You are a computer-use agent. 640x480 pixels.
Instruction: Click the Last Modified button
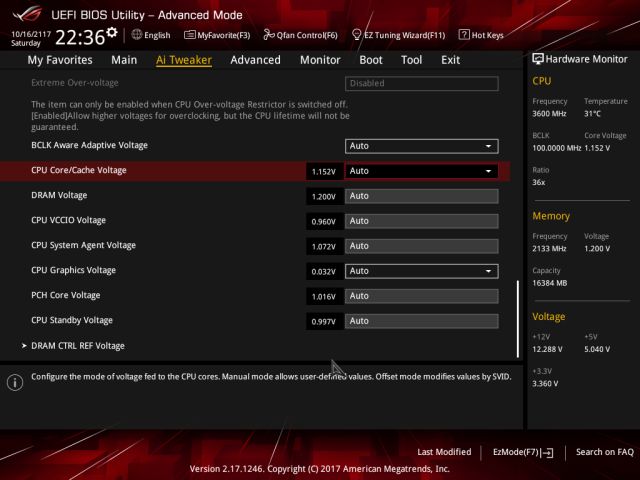pyautogui.click(x=444, y=452)
